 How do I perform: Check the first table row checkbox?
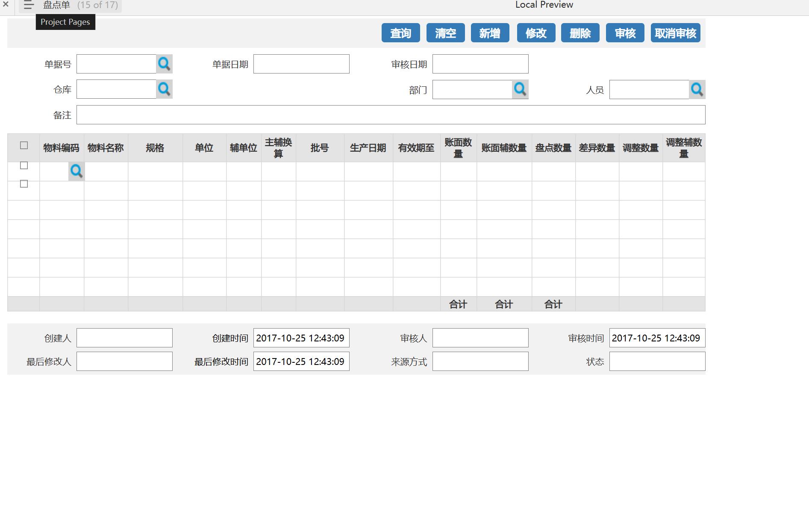(24, 165)
